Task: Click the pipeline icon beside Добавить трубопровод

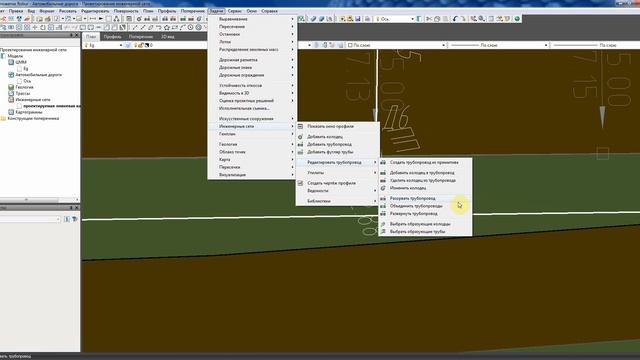Action: click(x=300, y=144)
